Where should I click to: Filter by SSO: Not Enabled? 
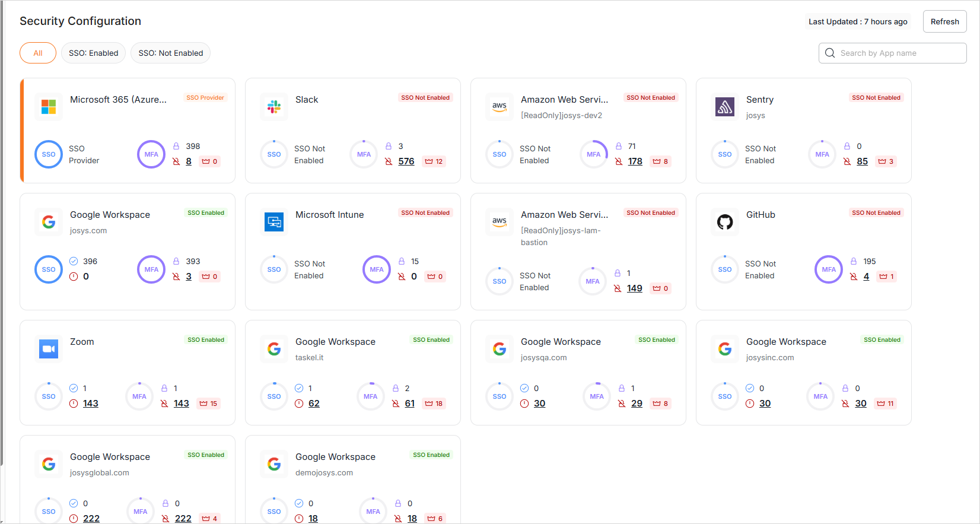[x=171, y=53]
